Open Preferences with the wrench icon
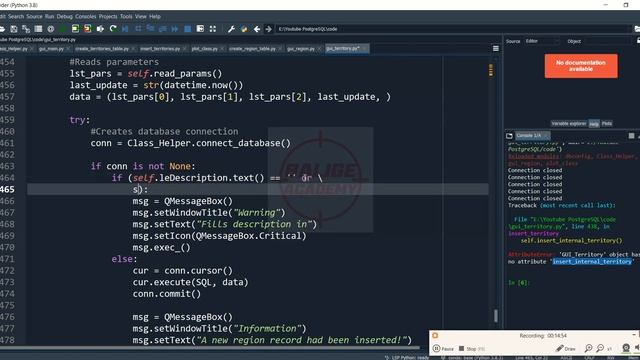Screen dimensions: 640x360 (231, 29)
